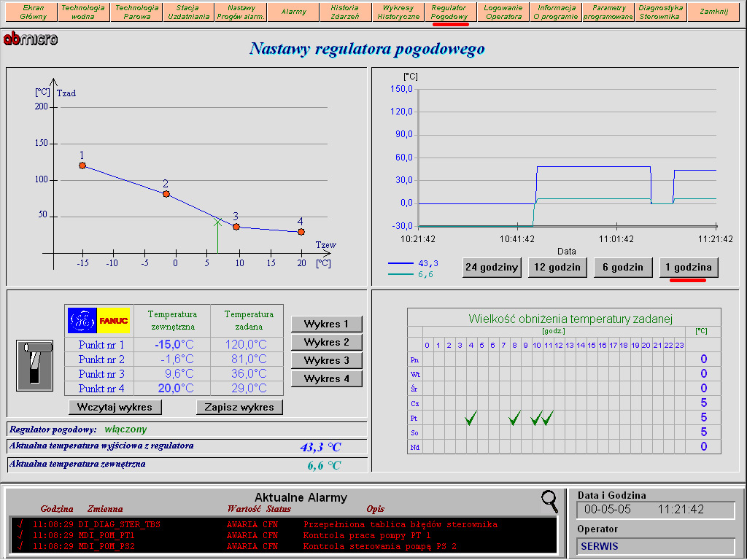
Task: Click Wczytaj wykres button
Action: 115,407
